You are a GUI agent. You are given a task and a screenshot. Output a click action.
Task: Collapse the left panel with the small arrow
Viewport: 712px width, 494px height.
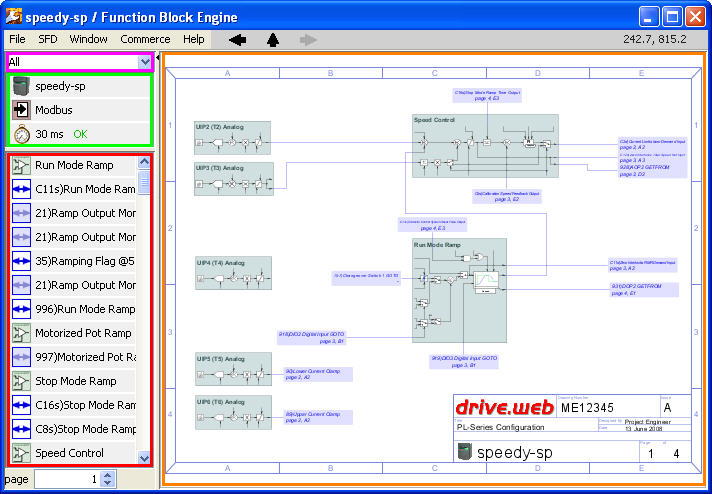(x=158, y=58)
